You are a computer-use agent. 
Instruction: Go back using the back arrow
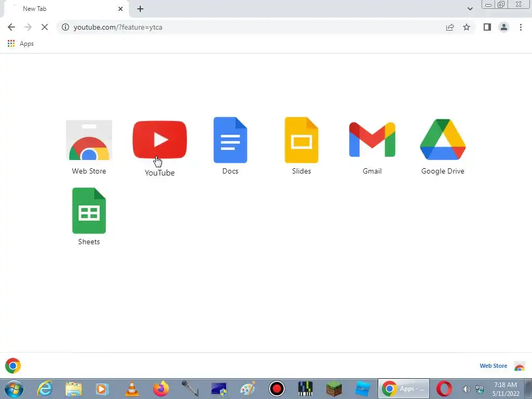[x=11, y=27]
